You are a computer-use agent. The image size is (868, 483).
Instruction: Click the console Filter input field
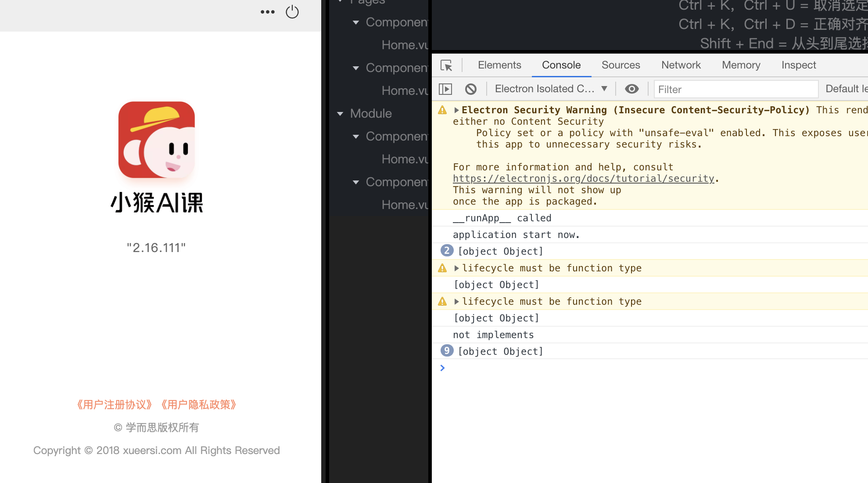coord(735,90)
